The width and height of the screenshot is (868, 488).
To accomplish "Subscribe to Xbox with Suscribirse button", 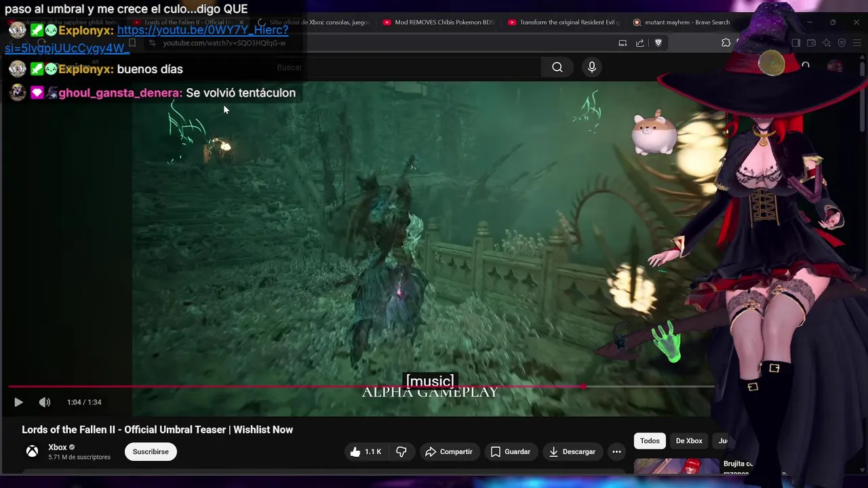I will coord(151,451).
